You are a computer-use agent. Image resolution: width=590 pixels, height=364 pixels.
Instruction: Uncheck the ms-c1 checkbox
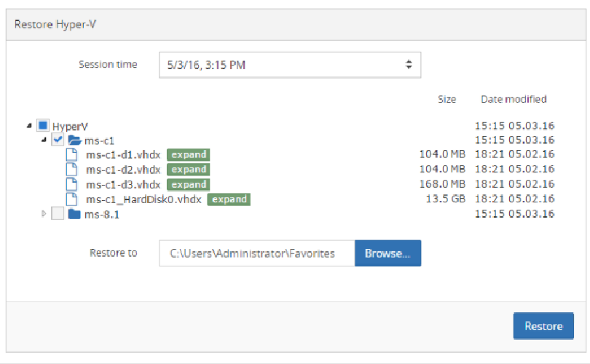(58, 140)
